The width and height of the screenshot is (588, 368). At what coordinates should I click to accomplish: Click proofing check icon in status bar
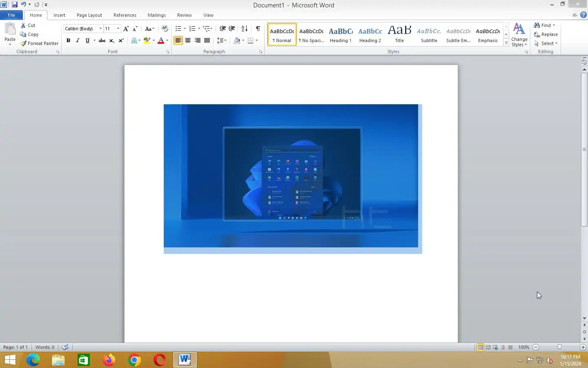[x=65, y=347]
